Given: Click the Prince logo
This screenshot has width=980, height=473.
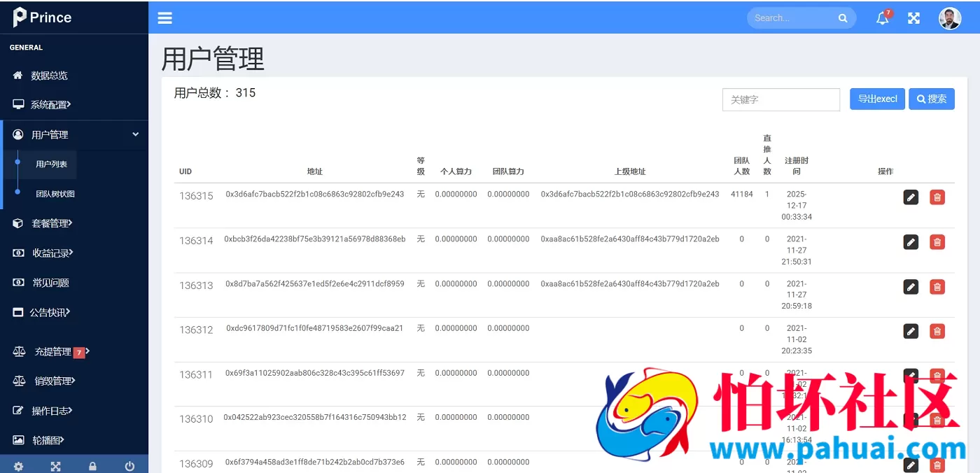Looking at the screenshot, I should 42,17.
